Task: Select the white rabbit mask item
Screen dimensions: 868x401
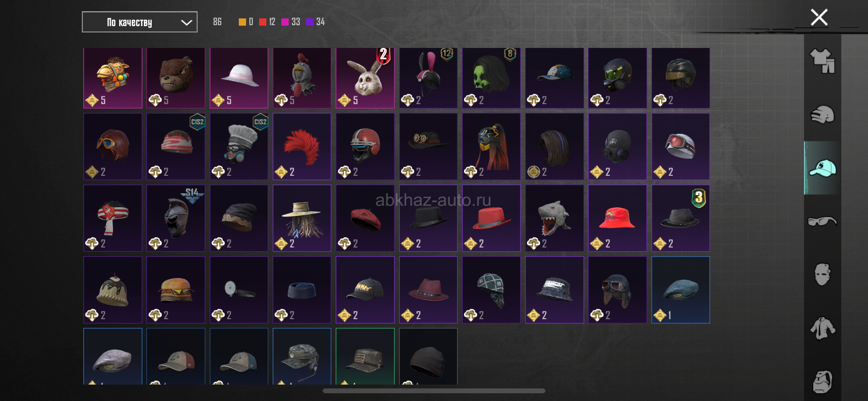Action: (x=365, y=78)
